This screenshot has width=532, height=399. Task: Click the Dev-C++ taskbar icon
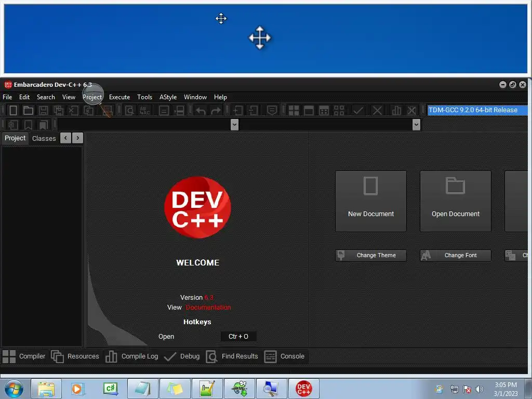coord(303,389)
